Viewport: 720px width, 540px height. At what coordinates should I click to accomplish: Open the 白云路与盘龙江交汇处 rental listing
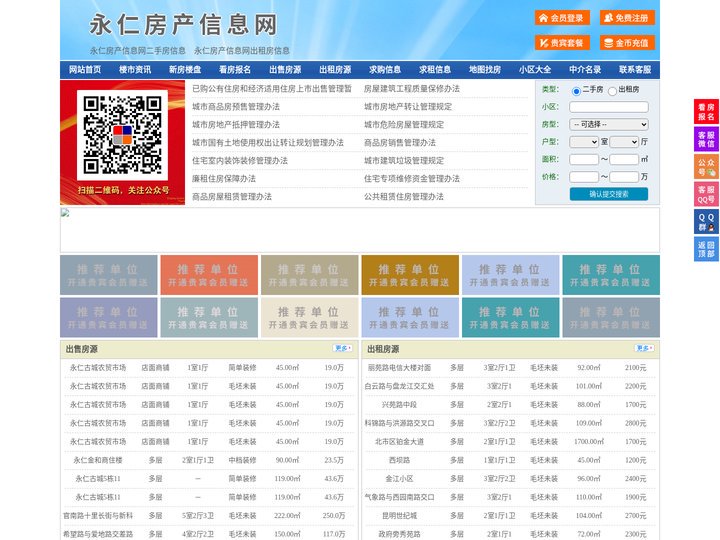tap(399, 386)
